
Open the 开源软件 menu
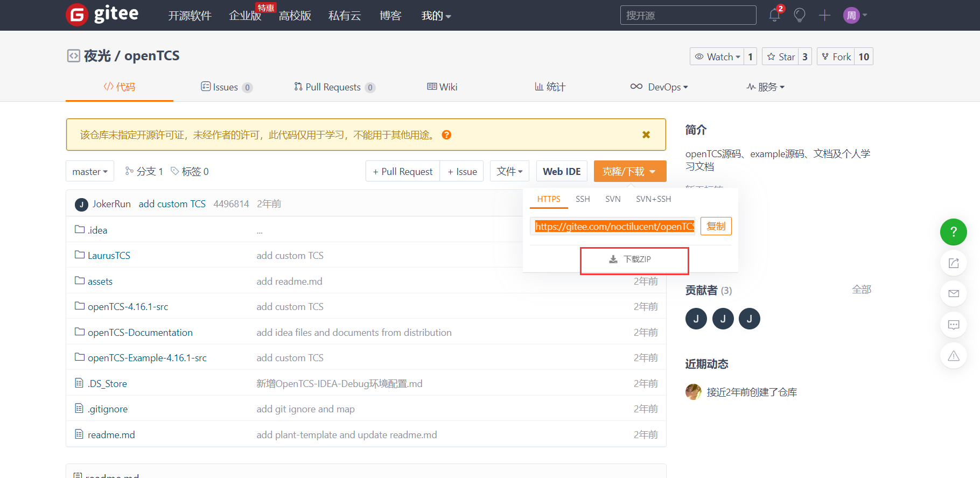pos(190,16)
